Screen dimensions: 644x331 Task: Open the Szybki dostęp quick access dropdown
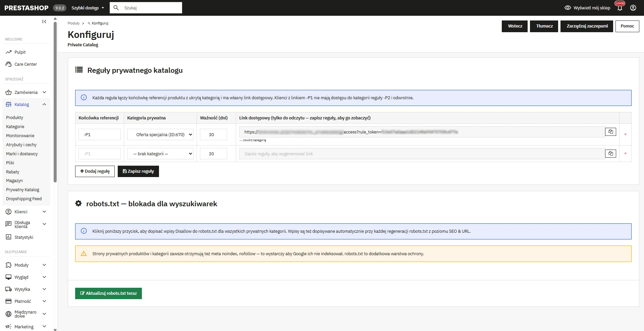click(x=88, y=8)
